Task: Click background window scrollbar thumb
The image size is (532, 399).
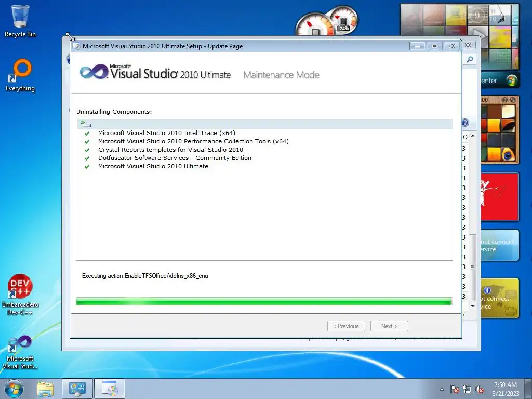Action: tap(472, 268)
